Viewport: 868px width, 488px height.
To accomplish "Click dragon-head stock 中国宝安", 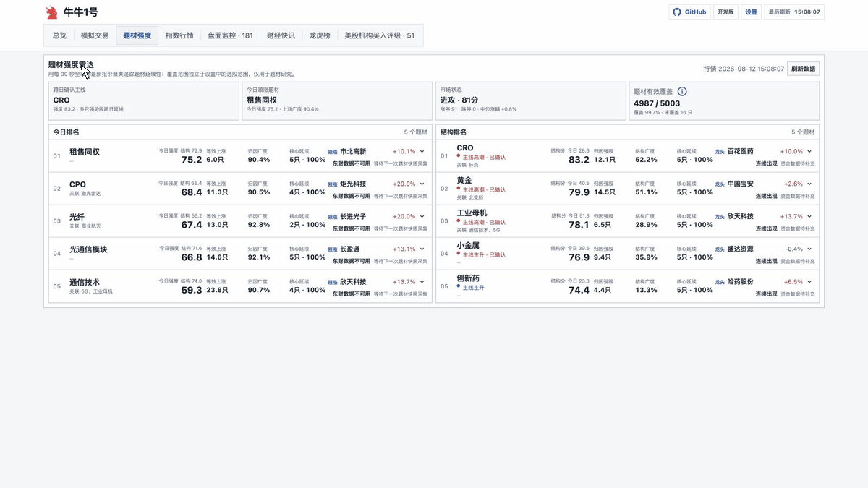I will click(x=740, y=184).
